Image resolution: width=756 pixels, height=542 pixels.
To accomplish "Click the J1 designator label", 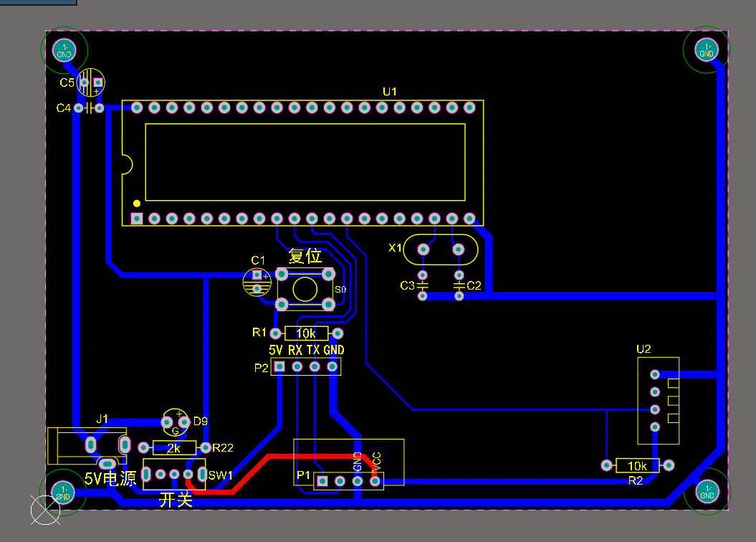I will (102, 419).
